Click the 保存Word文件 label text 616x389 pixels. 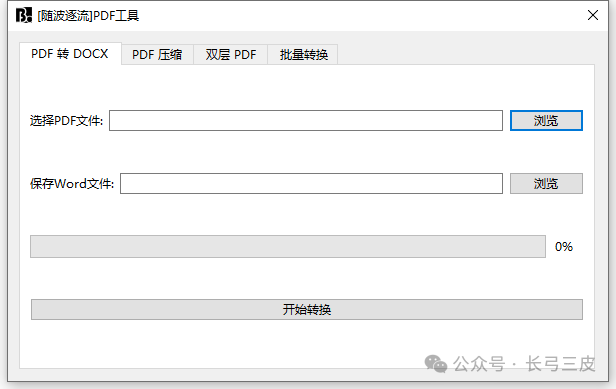[72, 183]
